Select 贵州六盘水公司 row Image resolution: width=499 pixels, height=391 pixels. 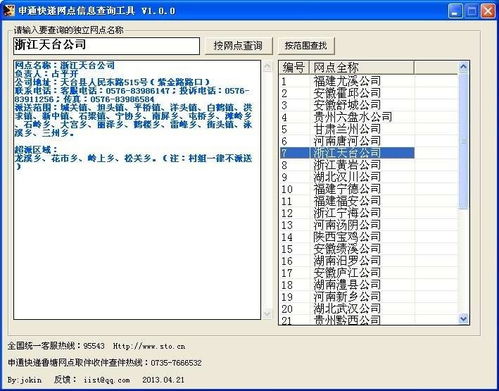(x=347, y=117)
